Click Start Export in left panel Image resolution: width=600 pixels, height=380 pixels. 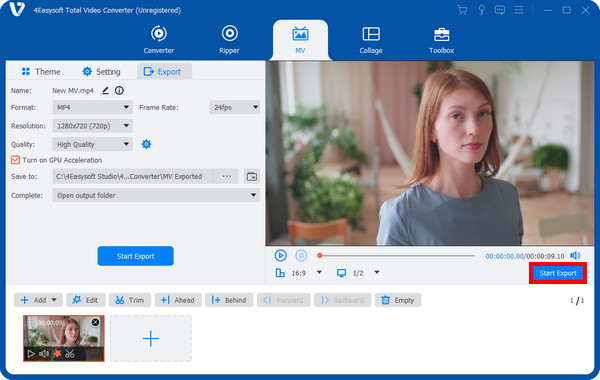pos(135,256)
